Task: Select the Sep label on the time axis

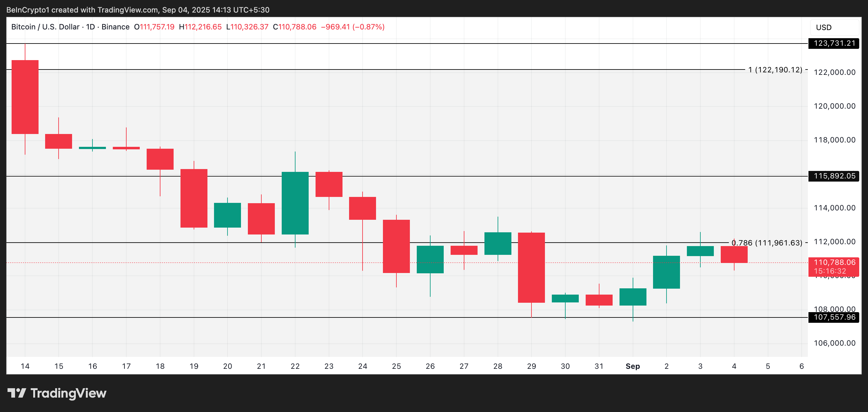Action: [633, 366]
